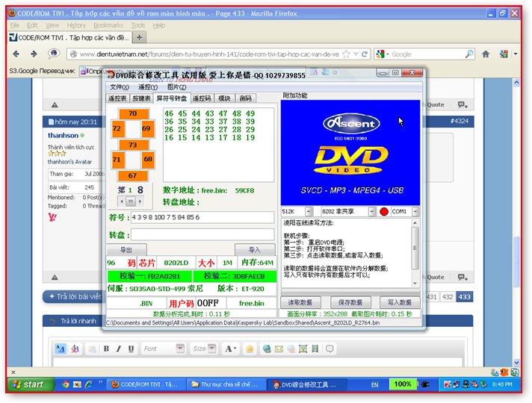Viewport: 532px width, 403px height.
Task: Click 写入数据 write data button
Action: tap(399, 302)
